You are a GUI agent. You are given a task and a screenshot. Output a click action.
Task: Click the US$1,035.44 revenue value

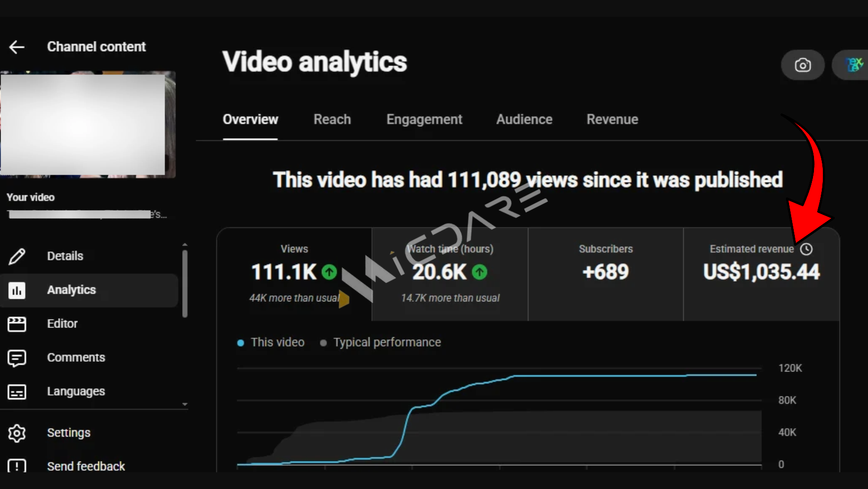click(x=762, y=272)
